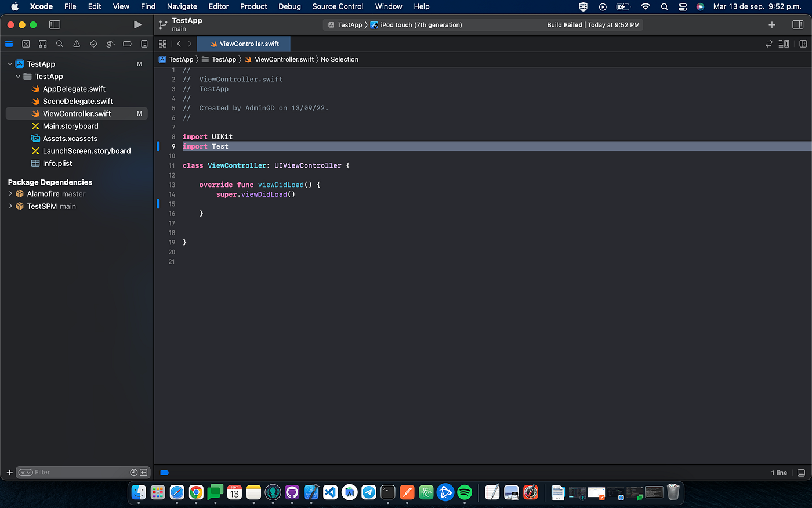The width and height of the screenshot is (812, 508).
Task: Open the ViewController.swift breadcrumb menu
Action: [280, 59]
